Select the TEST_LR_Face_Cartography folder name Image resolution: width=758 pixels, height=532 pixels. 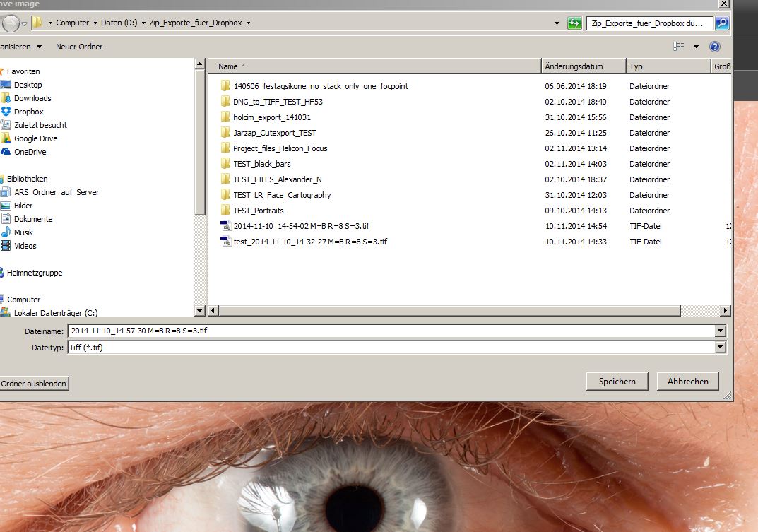(282, 195)
